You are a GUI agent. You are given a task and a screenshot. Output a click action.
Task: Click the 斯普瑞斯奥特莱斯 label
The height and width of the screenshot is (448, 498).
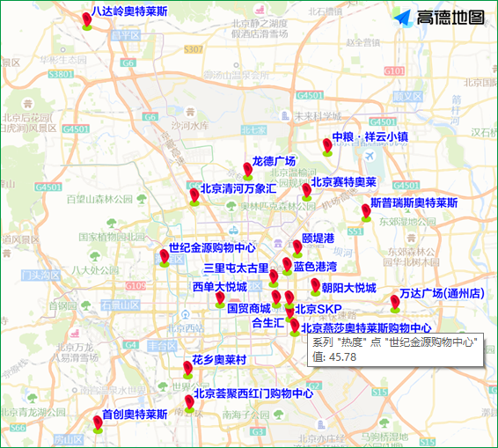[x=414, y=202]
